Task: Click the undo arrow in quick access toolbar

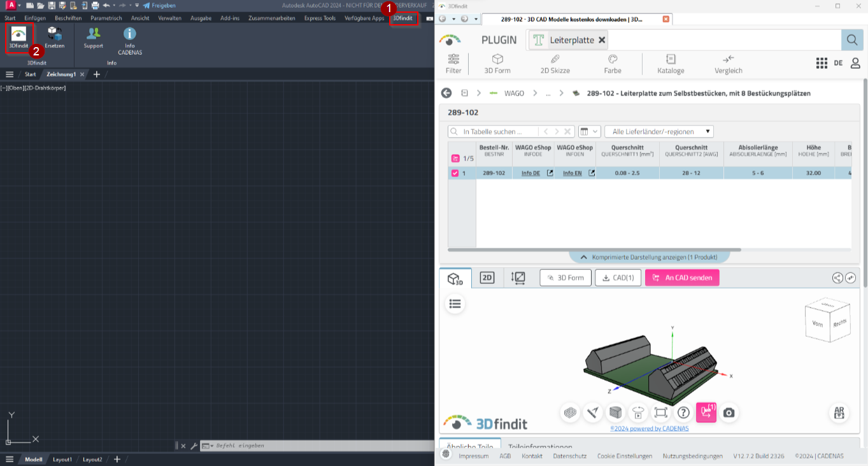Action: [106, 5]
